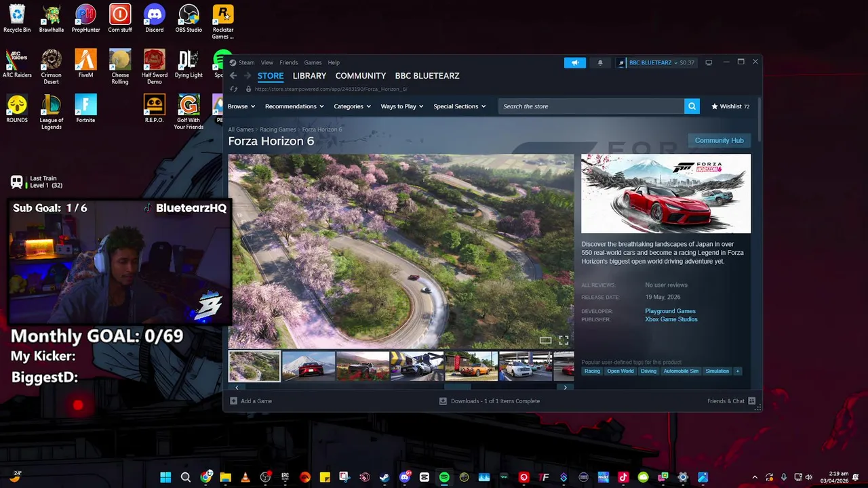Open the Xbox Game Studios publisher link
Screen dimensions: 868x488
pos(671,319)
